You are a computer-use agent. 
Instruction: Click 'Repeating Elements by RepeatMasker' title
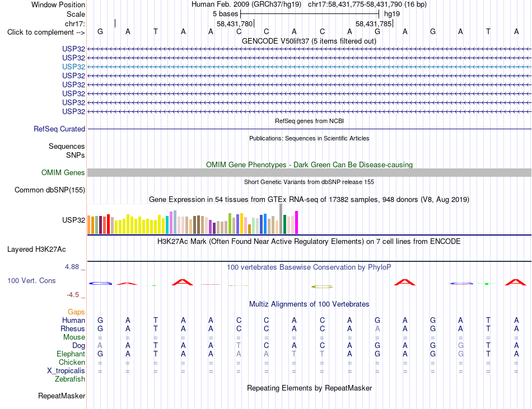coord(309,388)
